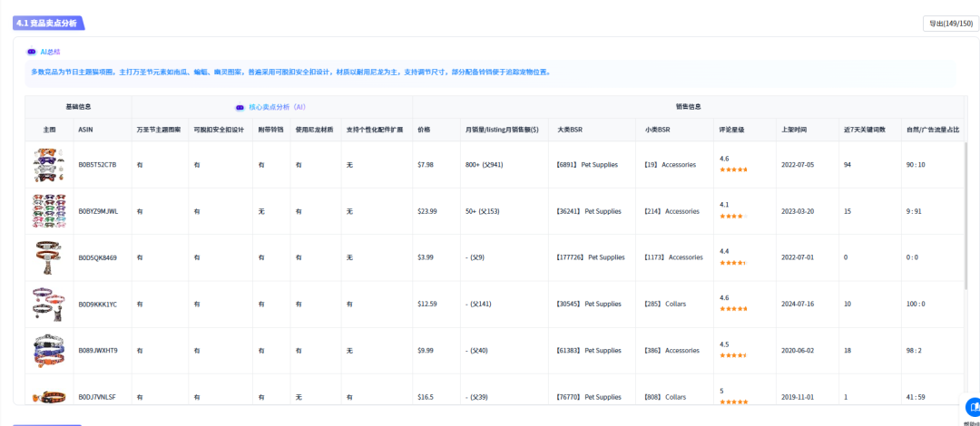Click the stars for B0D9KKK1YC
The image size is (980, 426).
733,309
